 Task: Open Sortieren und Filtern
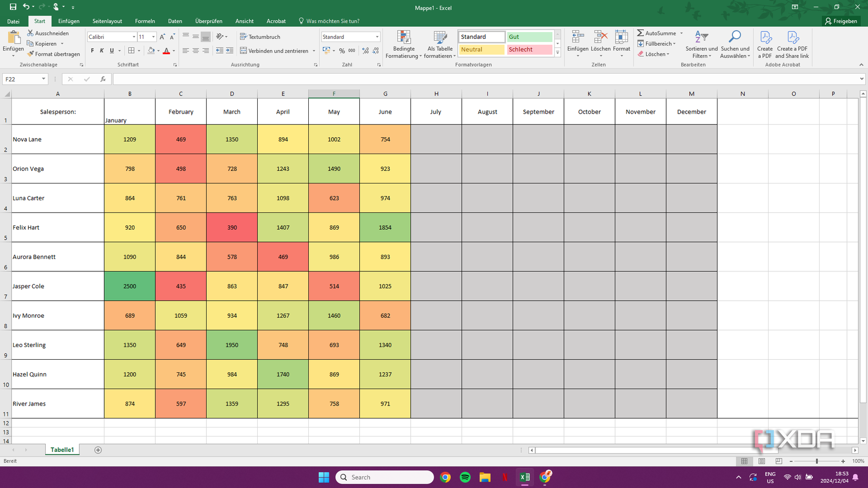click(701, 45)
